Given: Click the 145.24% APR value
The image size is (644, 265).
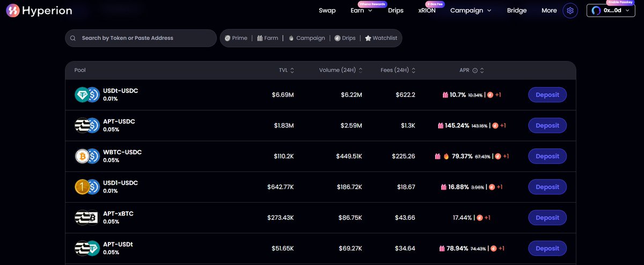Looking at the screenshot, I should (457, 125).
